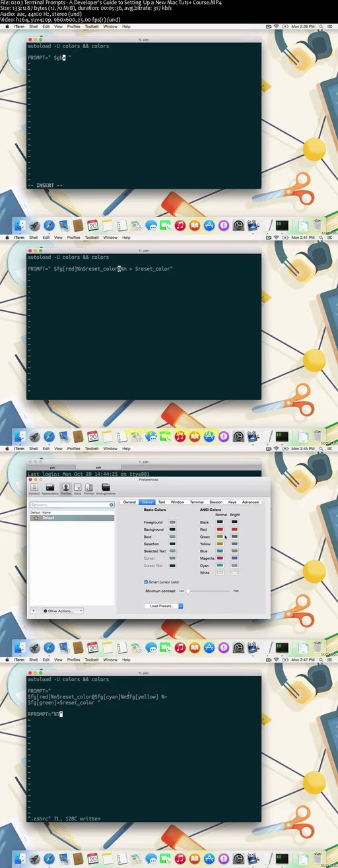Open the Selection color swatch
The image size is (338, 868).
(172, 544)
